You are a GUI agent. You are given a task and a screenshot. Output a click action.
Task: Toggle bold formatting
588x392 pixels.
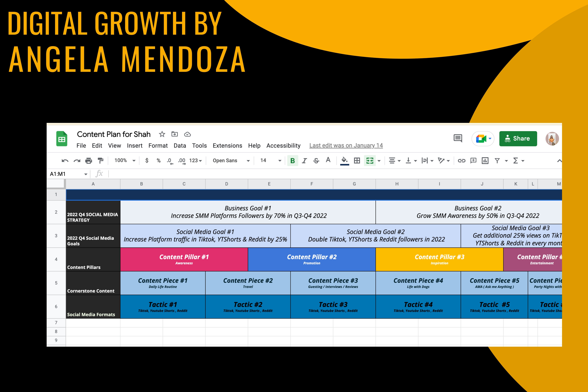pyautogui.click(x=293, y=161)
